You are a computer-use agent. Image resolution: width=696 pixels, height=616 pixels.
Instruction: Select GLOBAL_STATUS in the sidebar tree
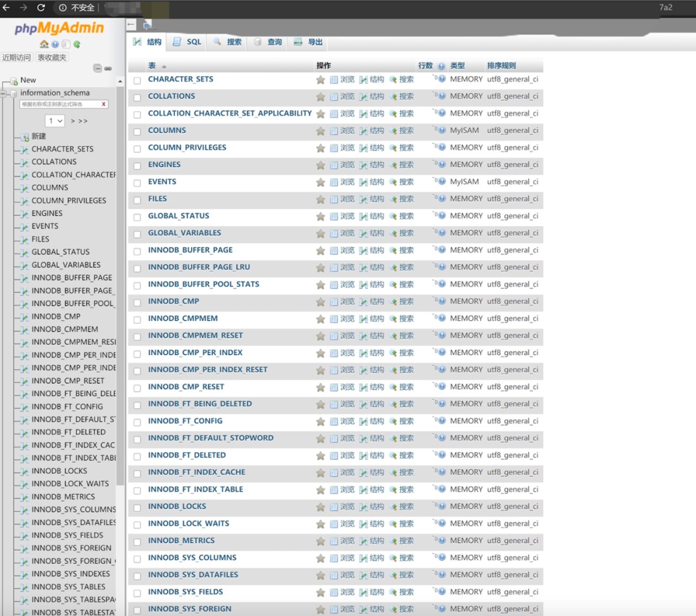[x=61, y=252]
